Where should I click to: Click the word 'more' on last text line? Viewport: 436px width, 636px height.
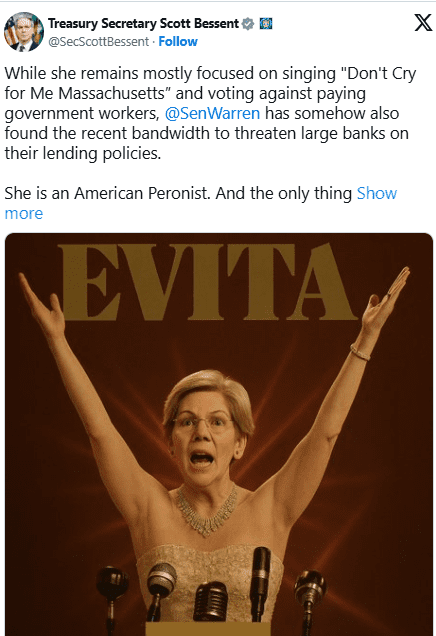24,214
